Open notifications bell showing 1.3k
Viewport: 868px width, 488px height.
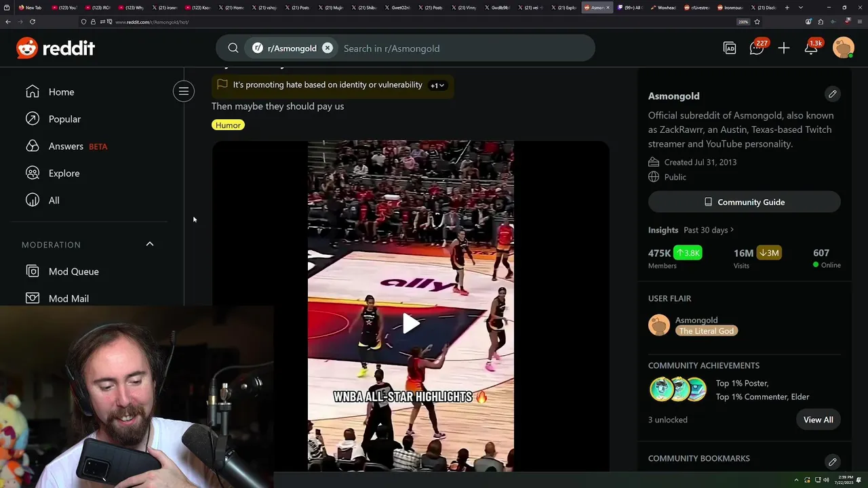(812, 48)
